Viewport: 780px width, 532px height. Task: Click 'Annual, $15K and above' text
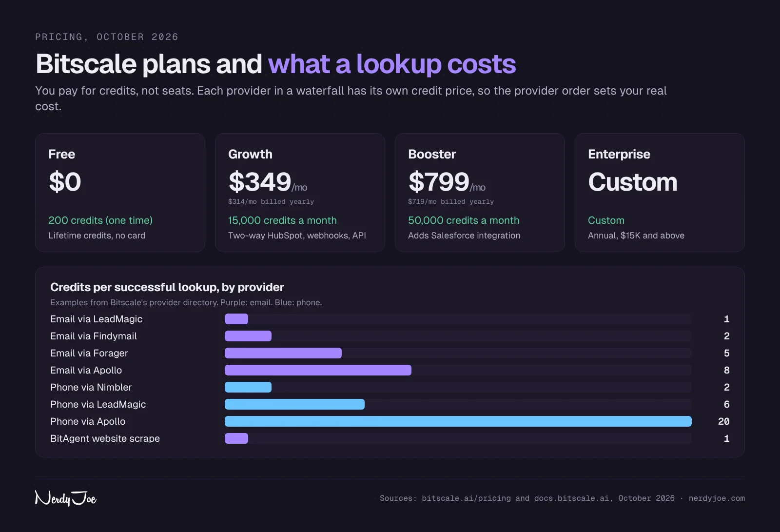tap(636, 236)
